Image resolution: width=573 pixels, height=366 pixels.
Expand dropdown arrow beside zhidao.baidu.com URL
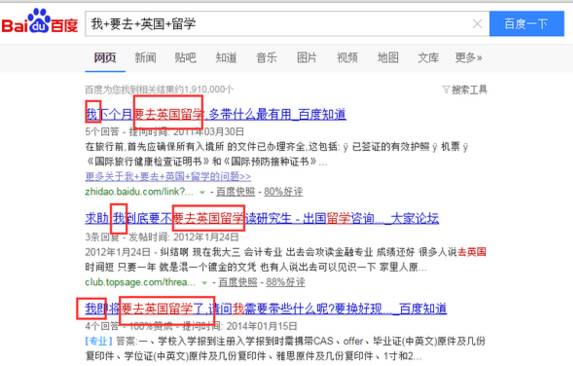click(202, 192)
